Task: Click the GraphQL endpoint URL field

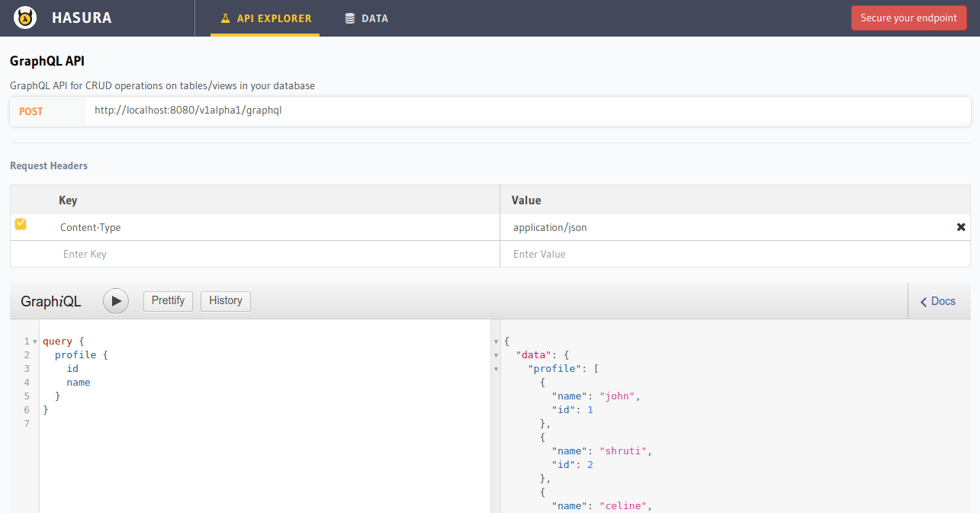Action: (x=526, y=111)
